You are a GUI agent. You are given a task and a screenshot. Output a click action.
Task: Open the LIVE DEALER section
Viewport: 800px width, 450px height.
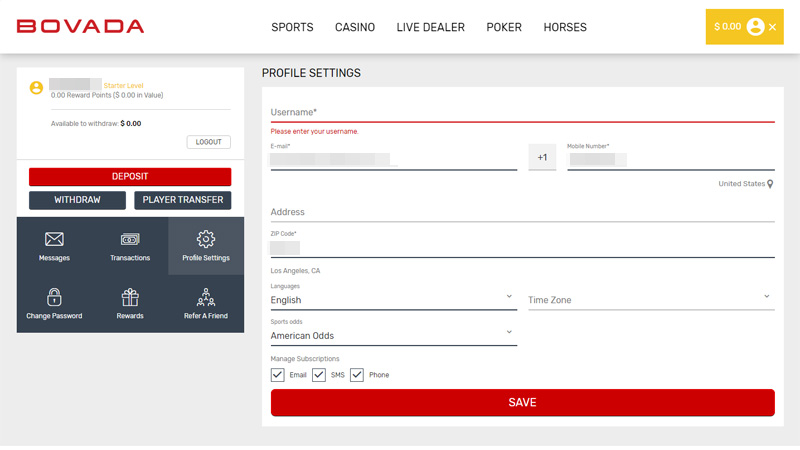tap(431, 27)
